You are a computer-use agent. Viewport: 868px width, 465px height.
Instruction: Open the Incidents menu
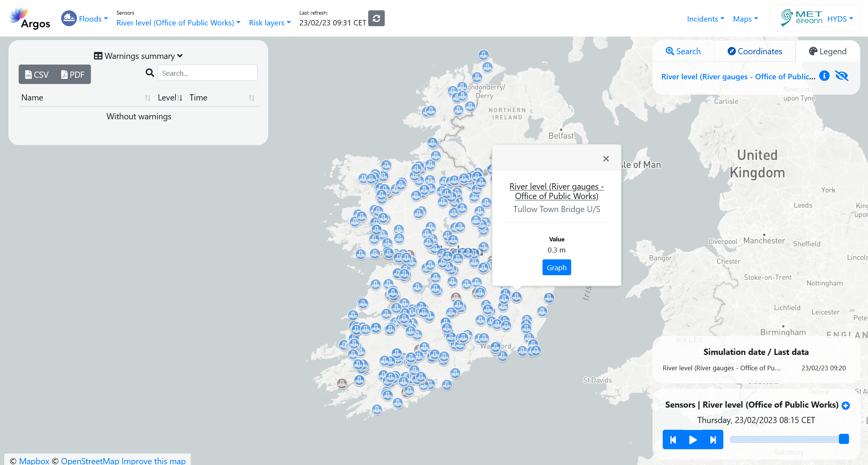(706, 19)
